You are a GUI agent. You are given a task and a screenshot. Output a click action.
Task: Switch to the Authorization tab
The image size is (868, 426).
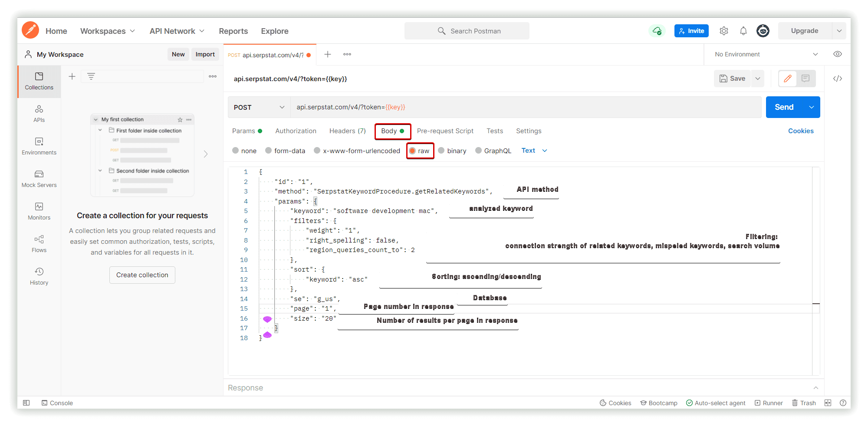pos(296,131)
